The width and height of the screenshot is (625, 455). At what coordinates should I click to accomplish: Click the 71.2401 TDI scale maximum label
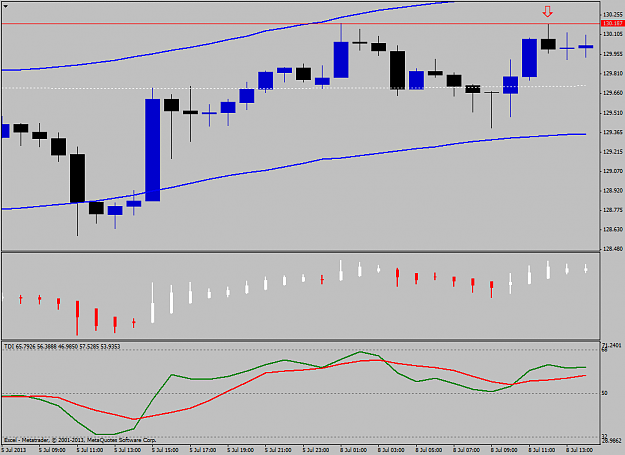612,345
